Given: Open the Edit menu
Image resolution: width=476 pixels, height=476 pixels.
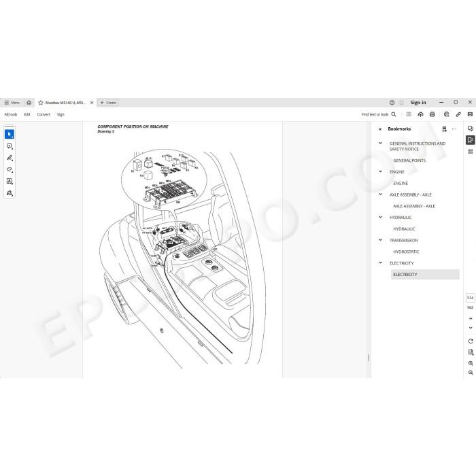Looking at the screenshot, I should pyautogui.click(x=27, y=114).
